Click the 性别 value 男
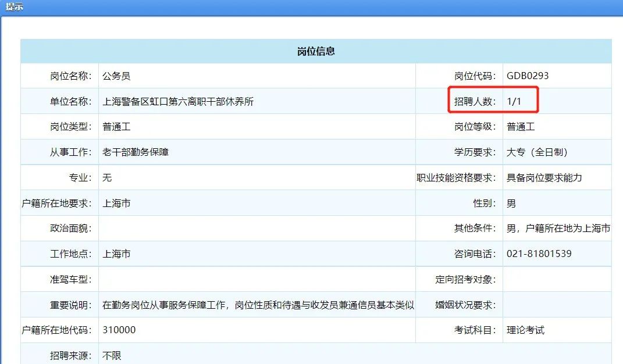The image size is (623, 364). tap(511, 203)
